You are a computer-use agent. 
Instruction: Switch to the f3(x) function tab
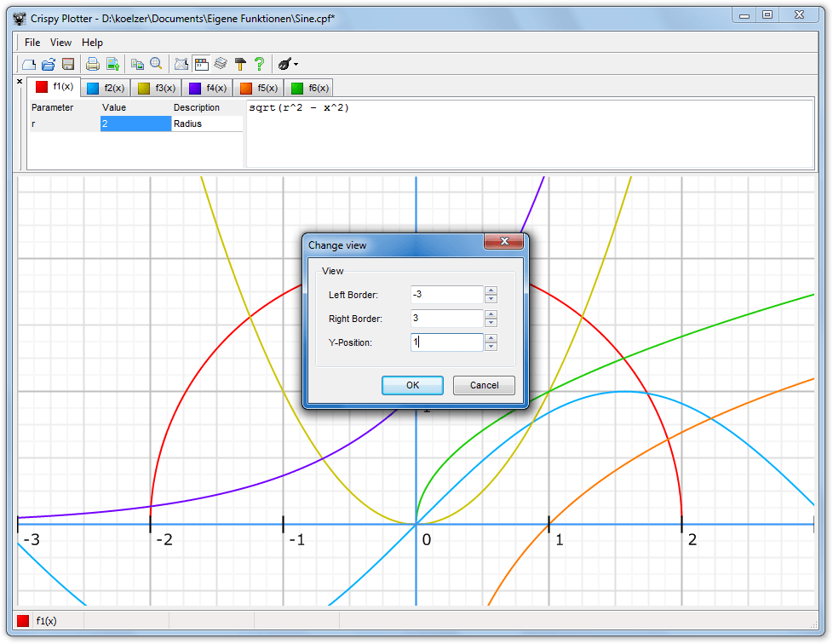point(157,87)
